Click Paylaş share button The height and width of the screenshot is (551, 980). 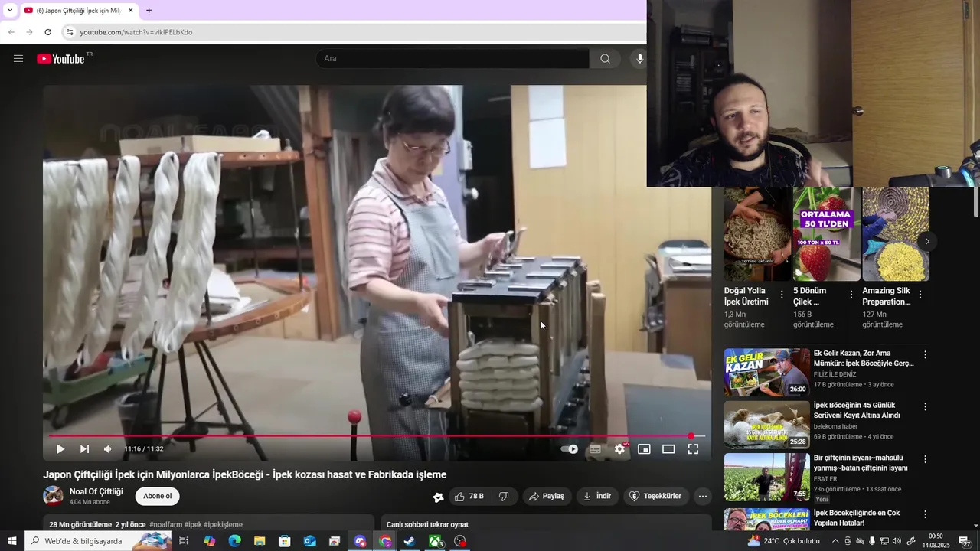pyautogui.click(x=547, y=497)
